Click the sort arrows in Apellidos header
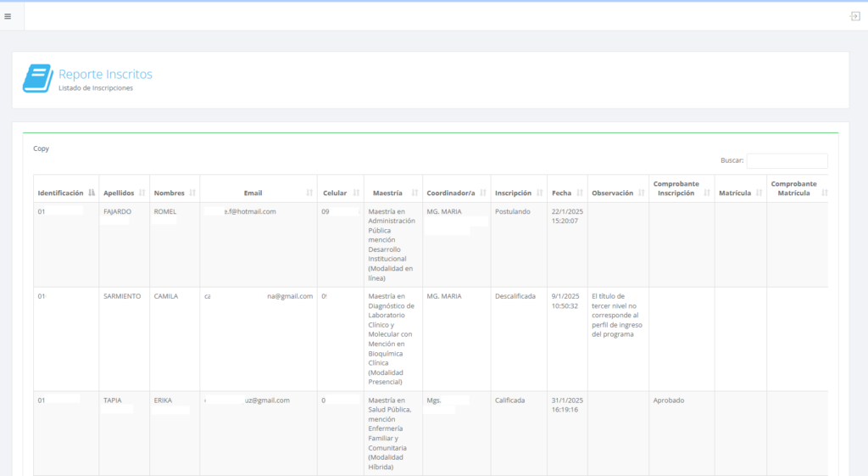 (142, 193)
